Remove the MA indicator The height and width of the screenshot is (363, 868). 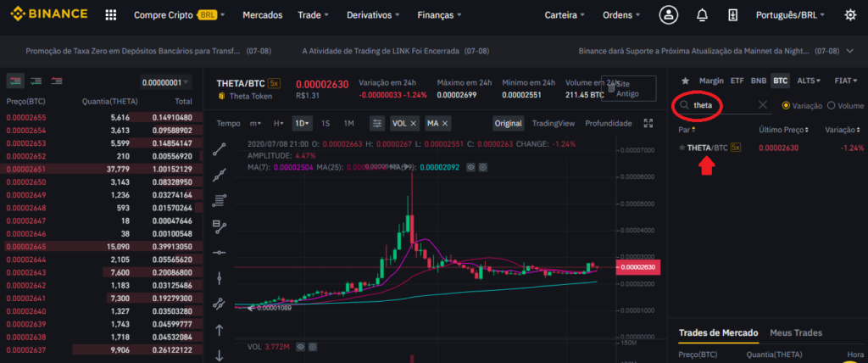445,123
